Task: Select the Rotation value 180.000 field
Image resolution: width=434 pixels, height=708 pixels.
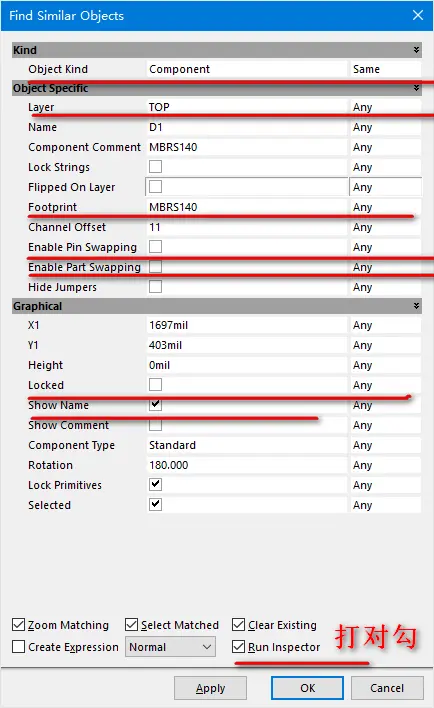Action: 247,465
